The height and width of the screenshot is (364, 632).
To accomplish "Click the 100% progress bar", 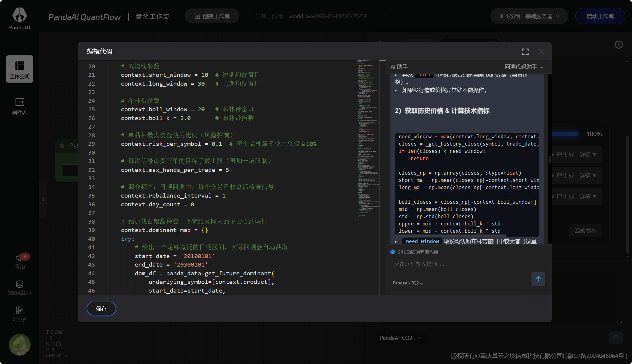I will (x=565, y=134).
